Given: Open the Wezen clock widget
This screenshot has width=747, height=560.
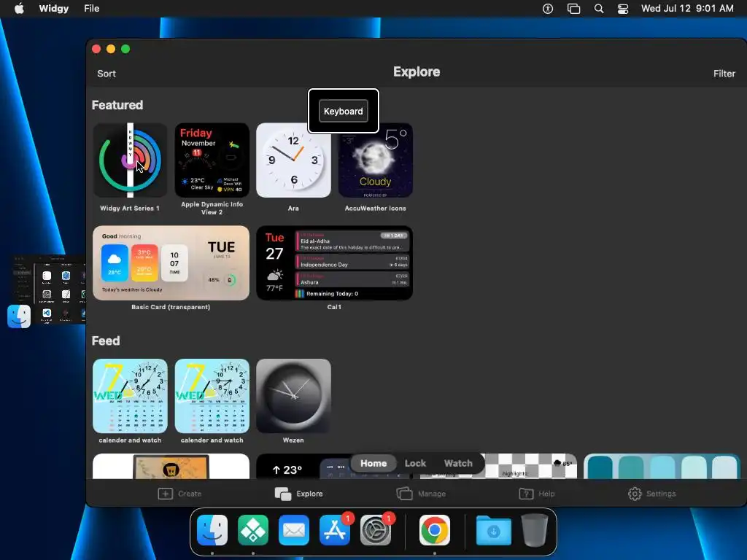Looking at the screenshot, I should (x=293, y=396).
